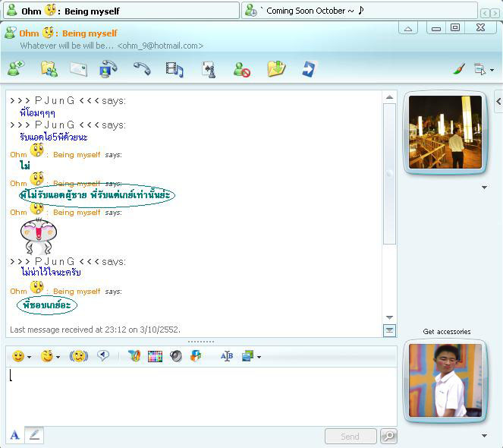
Task: Open the color scheme paintbrush icon
Action: (458, 69)
